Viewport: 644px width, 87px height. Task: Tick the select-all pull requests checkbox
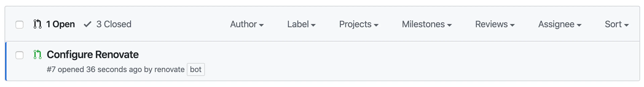point(19,25)
